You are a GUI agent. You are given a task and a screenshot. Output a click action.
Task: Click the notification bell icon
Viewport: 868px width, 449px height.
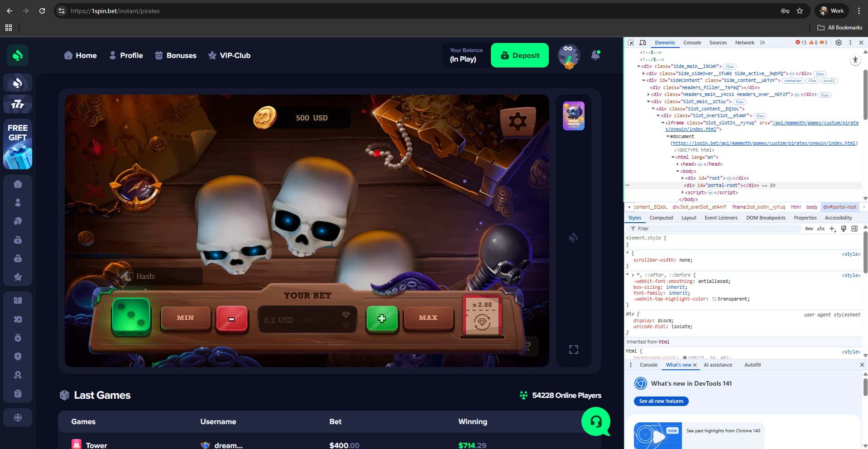click(x=595, y=55)
